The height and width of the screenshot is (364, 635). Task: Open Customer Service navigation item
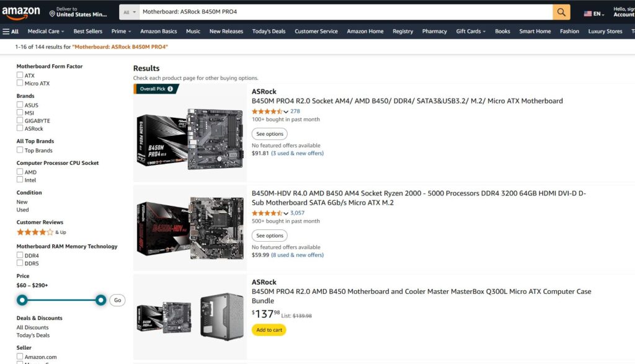click(x=316, y=32)
